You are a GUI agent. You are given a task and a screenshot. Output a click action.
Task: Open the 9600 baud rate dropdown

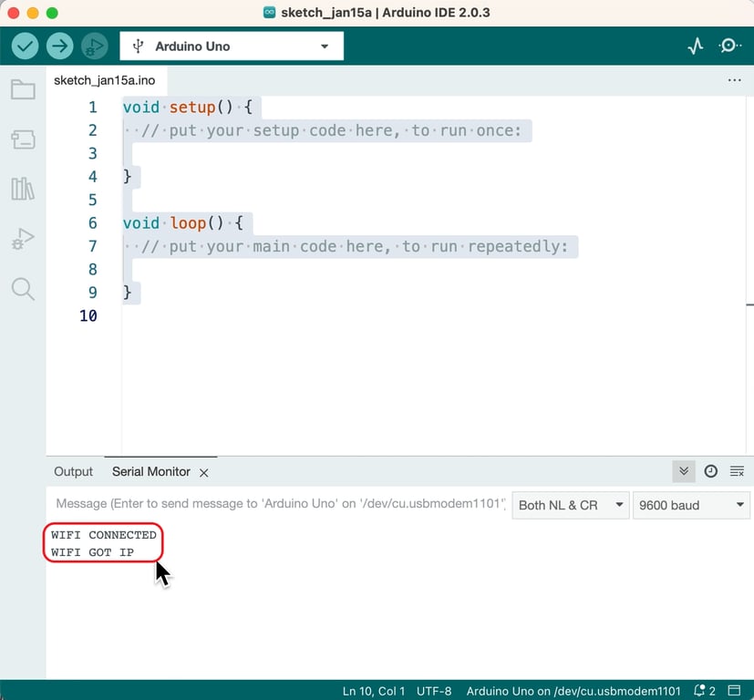[690, 505]
